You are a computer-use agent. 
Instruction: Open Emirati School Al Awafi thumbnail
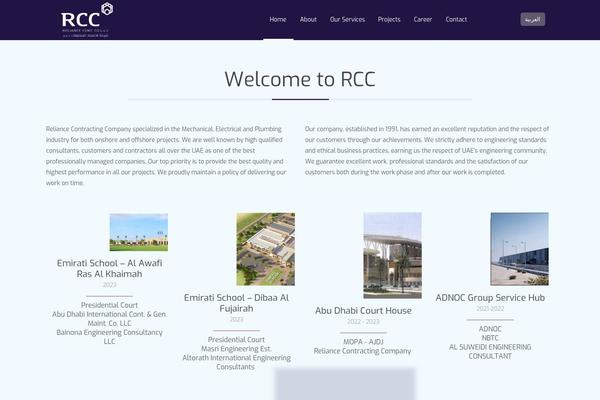(x=139, y=232)
